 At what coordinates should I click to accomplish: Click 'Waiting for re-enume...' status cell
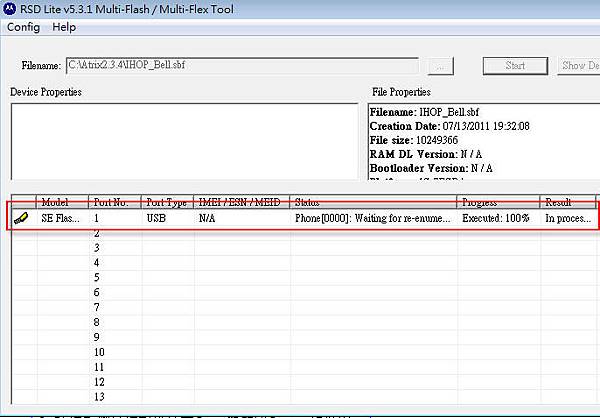point(372,219)
